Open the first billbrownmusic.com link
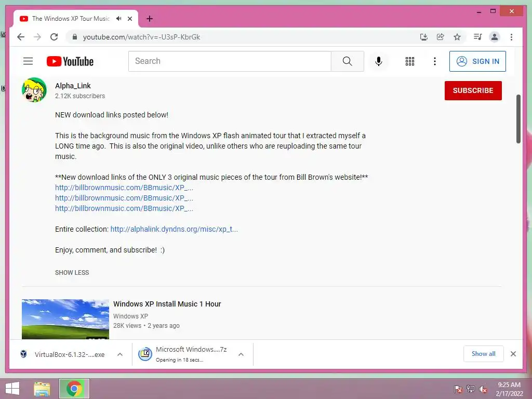 (x=124, y=188)
